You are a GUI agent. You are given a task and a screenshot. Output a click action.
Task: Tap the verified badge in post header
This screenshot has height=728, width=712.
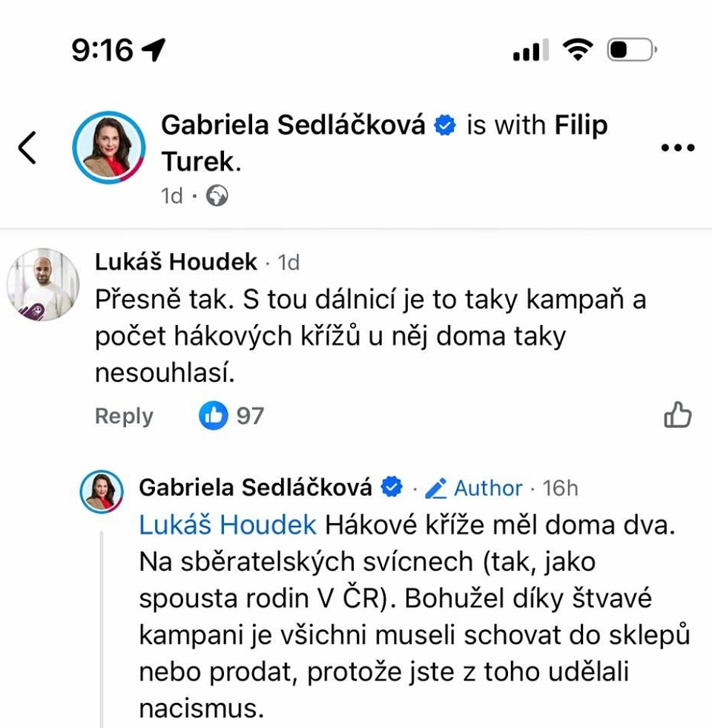(x=445, y=125)
